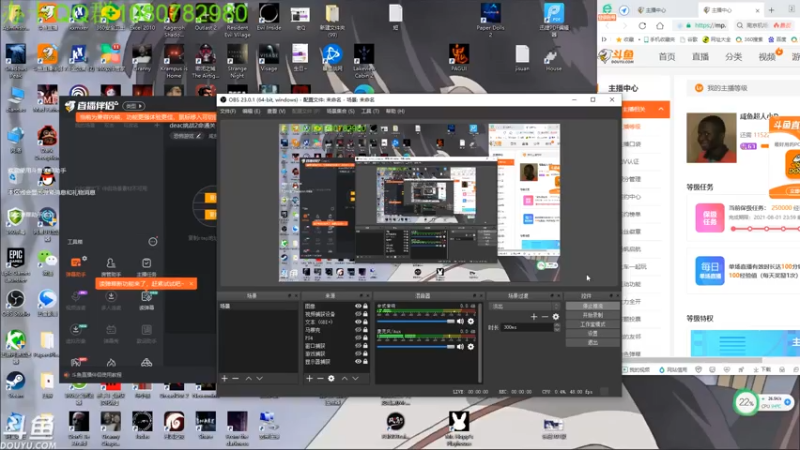Collapse the orange 主播相关 sidebar section
Image resolution: width=800 pixels, height=450 pixels.
click(x=661, y=109)
